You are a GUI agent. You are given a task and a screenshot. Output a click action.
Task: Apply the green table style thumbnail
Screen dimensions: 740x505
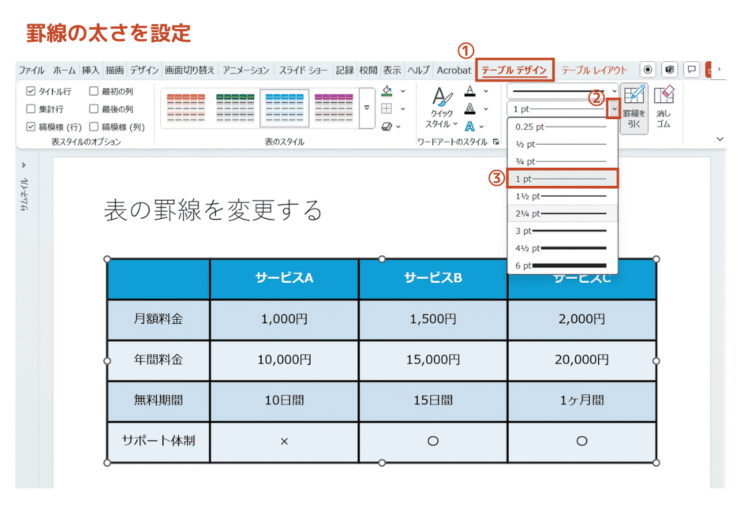[x=235, y=108]
